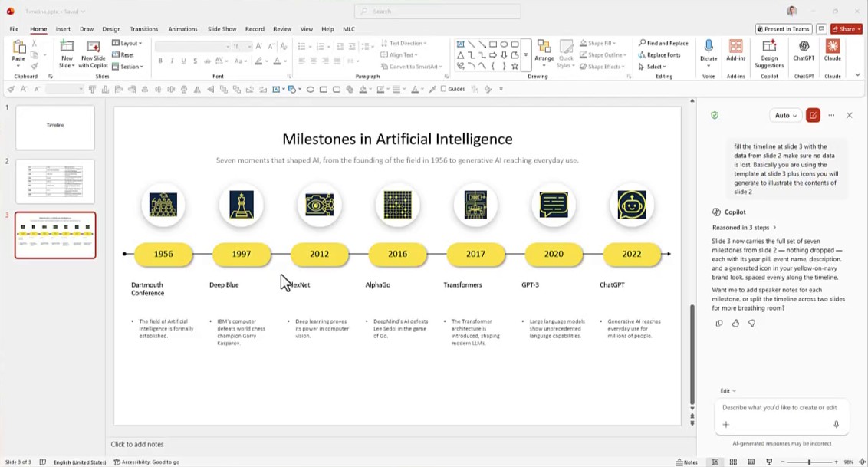The height and width of the screenshot is (467, 868).
Task: Click Replace Fonts
Action: point(659,54)
